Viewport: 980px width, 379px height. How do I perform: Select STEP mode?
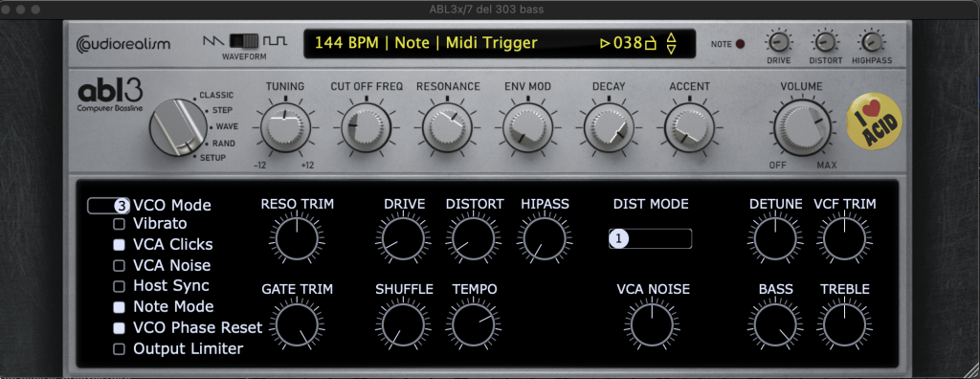(x=222, y=110)
